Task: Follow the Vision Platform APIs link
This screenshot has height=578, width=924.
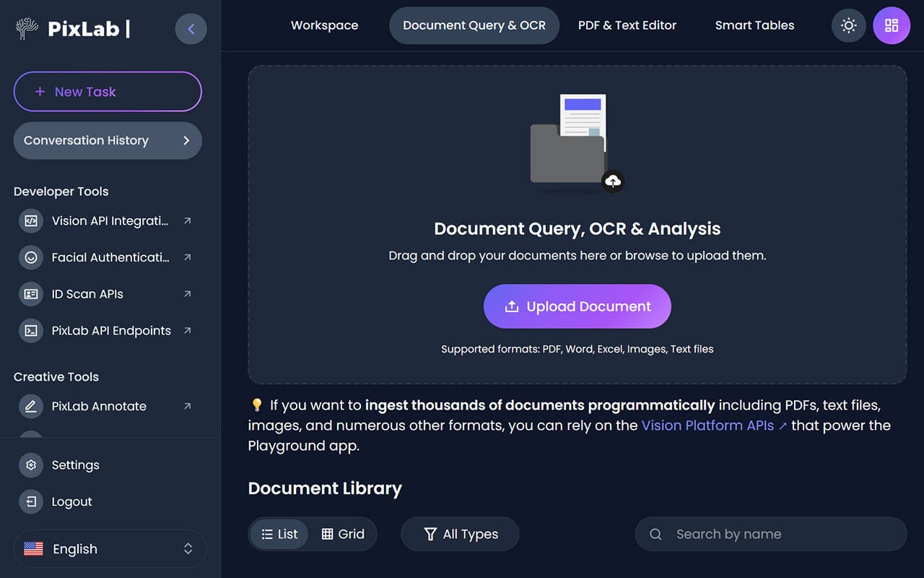Action: click(x=714, y=426)
